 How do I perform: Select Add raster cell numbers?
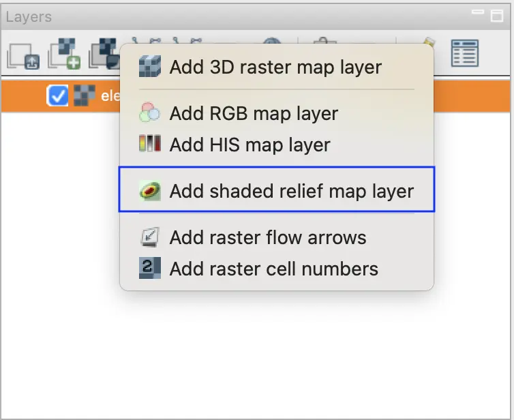[x=273, y=269]
